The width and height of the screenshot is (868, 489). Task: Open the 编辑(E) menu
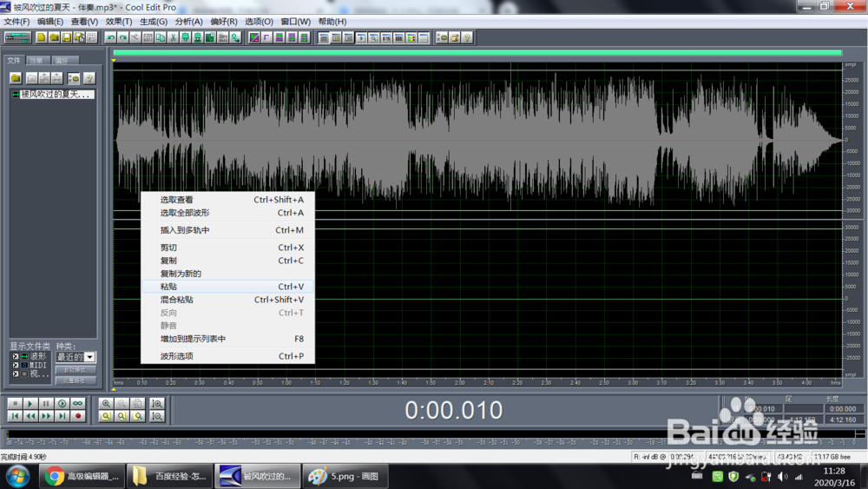pyautogui.click(x=50, y=22)
